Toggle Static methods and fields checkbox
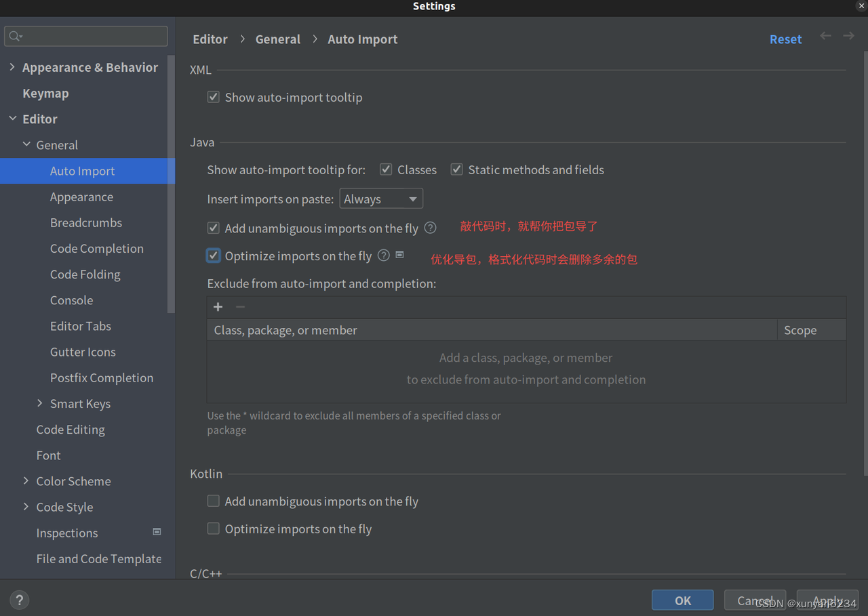 point(457,169)
